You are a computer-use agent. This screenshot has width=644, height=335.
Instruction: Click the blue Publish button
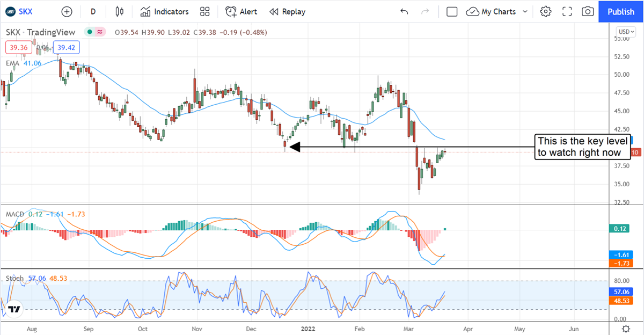point(621,11)
